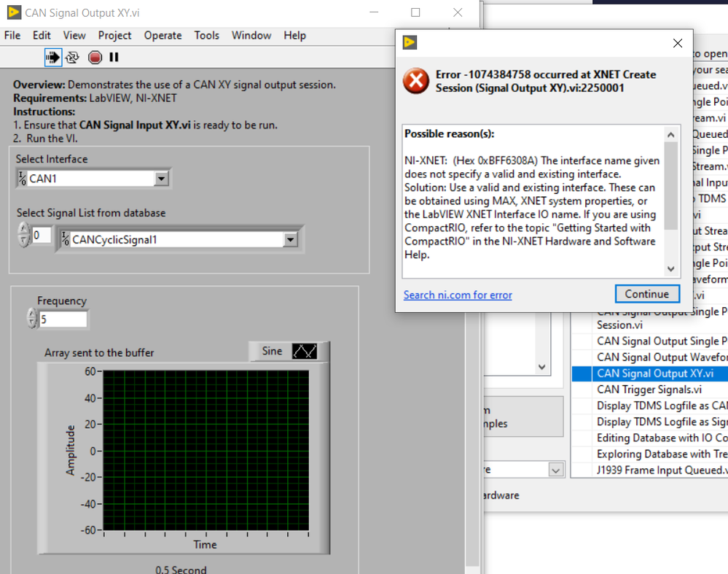Click the signal list array index stepper
728x574 pixels.
(x=23, y=234)
